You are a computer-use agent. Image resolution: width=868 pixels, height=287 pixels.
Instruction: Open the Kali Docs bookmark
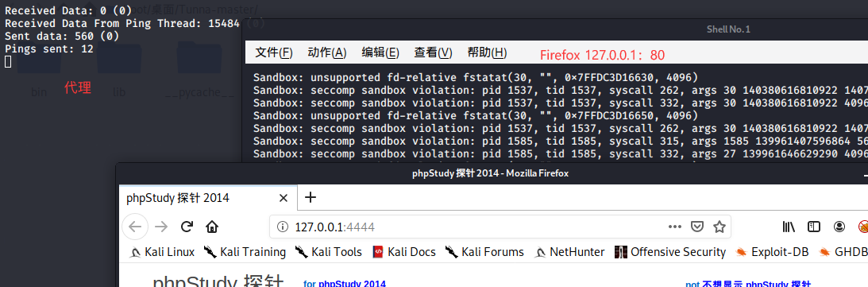(x=404, y=252)
